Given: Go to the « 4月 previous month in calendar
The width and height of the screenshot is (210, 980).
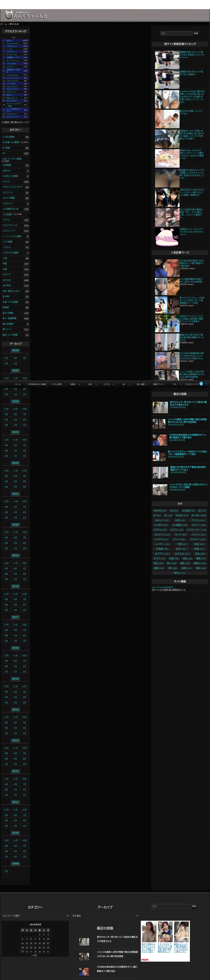Looking at the screenshot, I should pyautogui.click(x=34, y=955).
